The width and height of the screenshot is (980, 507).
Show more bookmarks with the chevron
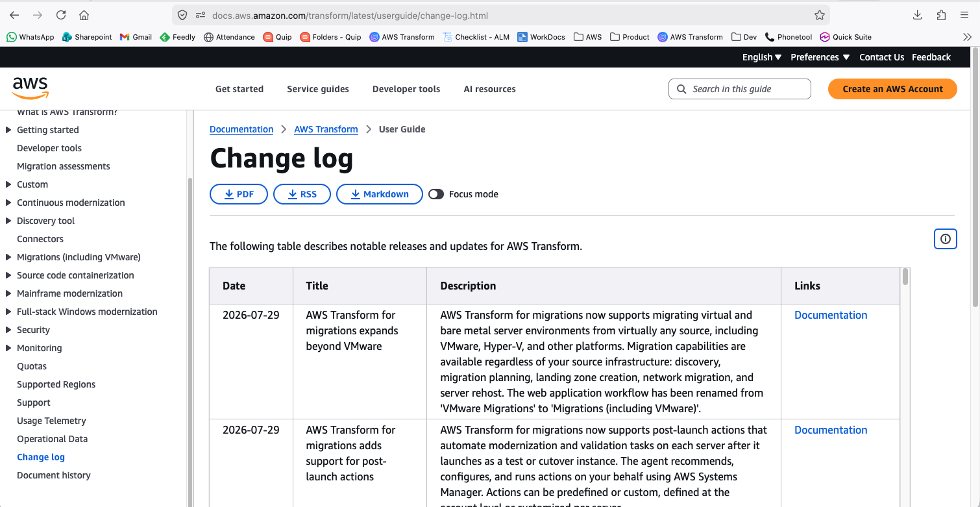coord(967,37)
